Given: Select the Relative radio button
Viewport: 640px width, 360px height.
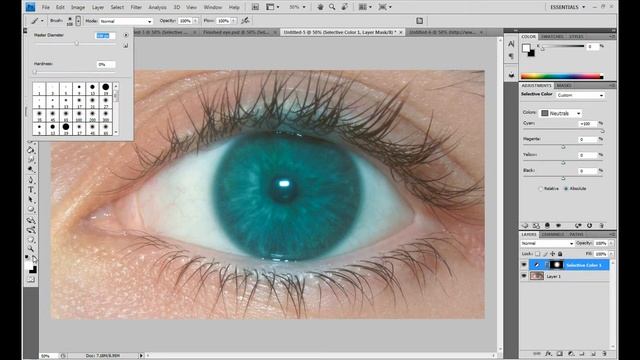Looking at the screenshot, I should point(541,189).
